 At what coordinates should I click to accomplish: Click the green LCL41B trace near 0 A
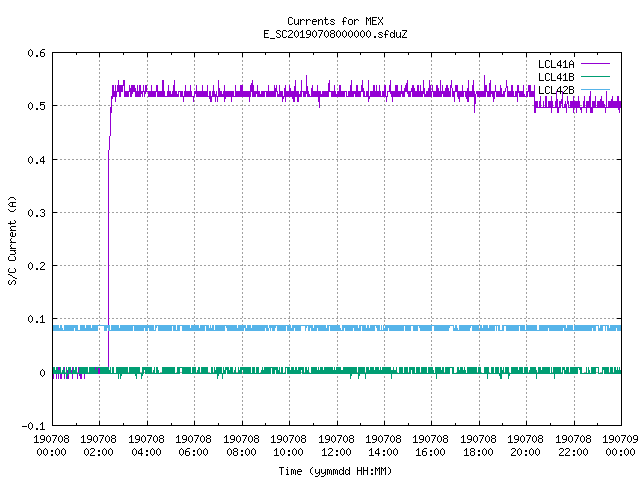click(x=337, y=371)
